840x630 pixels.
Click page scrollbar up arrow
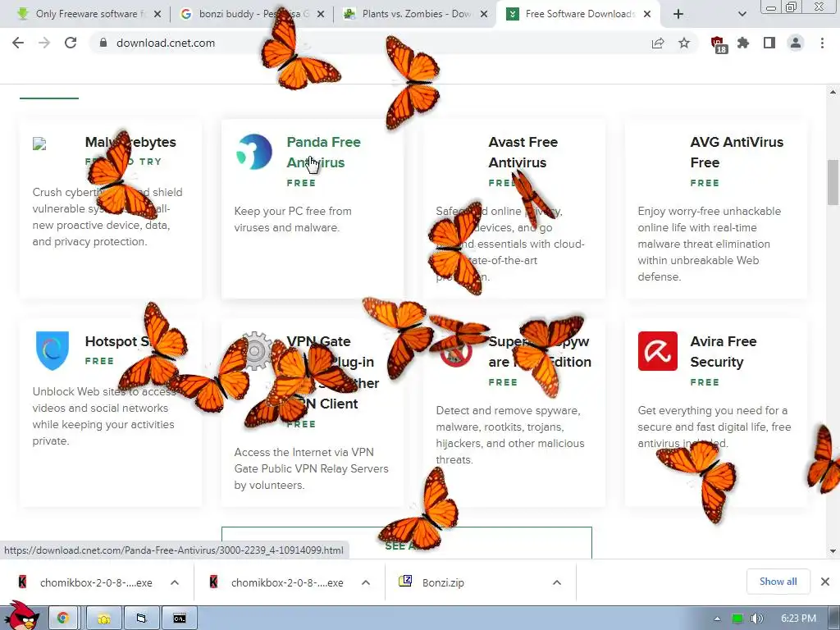click(x=833, y=92)
